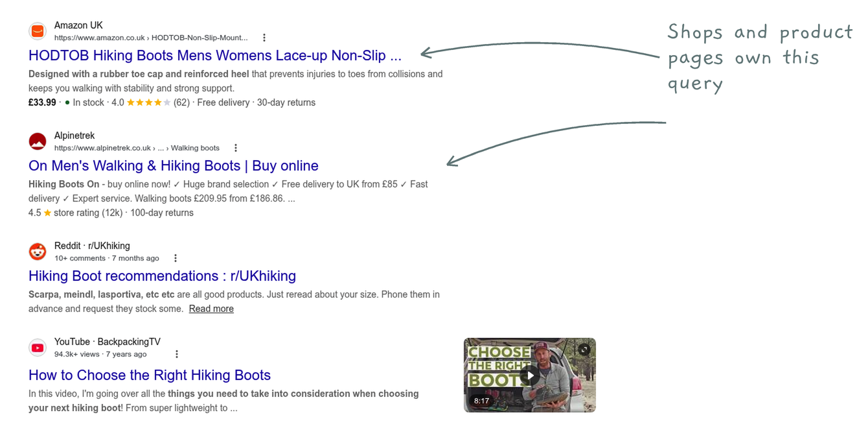Open How to Choose the Right Hiking Boots
Image resolution: width=868 pixels, height=428 pixels.
pyautogui.click(x=150, y=375)
